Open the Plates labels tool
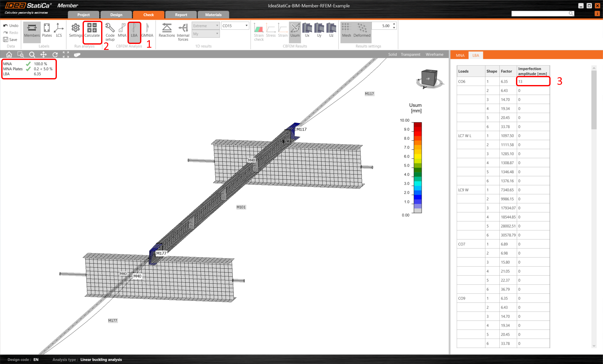Viewport: 603px width, 364px height. 46,31
